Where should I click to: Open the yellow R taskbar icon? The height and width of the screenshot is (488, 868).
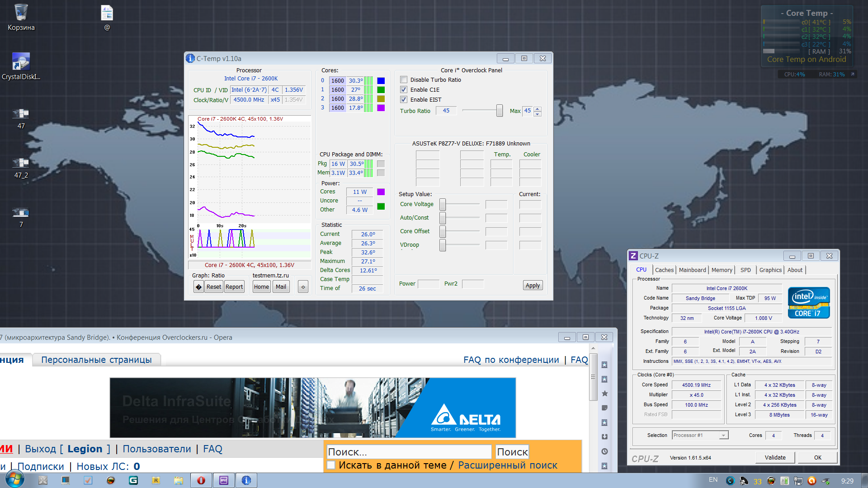tap(156, 480)
